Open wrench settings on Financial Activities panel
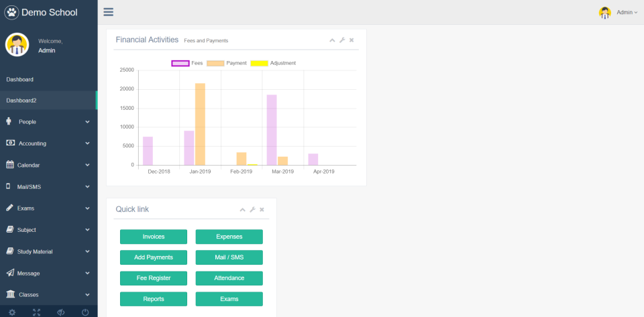The height and width of the screenshot is (317, 644). pos(342,40)
